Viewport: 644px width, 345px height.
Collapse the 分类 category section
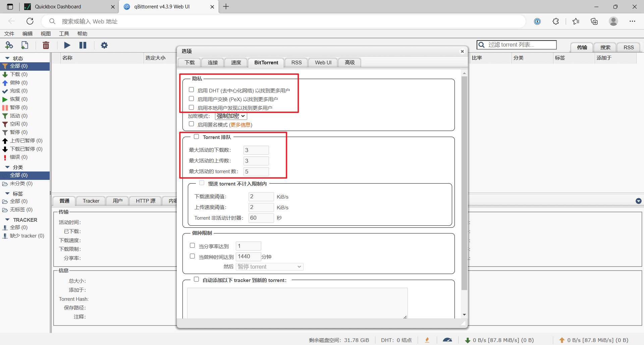point(7,167)
